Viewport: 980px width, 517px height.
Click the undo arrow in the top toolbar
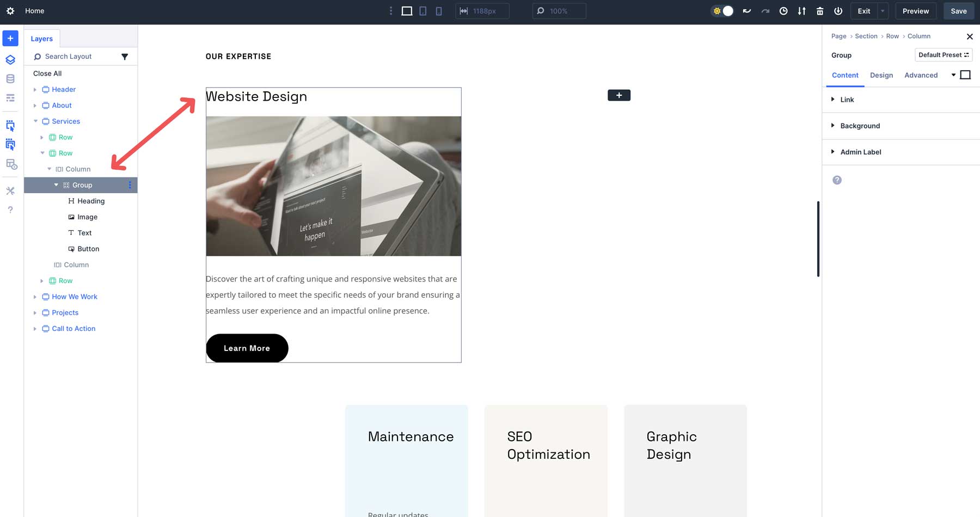[x=746, y=10]
